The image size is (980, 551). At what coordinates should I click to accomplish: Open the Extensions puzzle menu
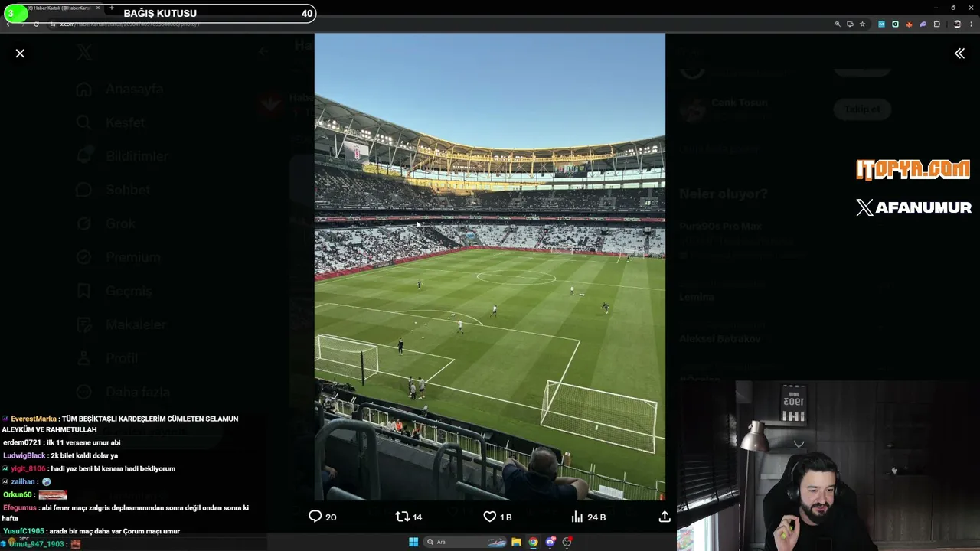pos(936,24)
